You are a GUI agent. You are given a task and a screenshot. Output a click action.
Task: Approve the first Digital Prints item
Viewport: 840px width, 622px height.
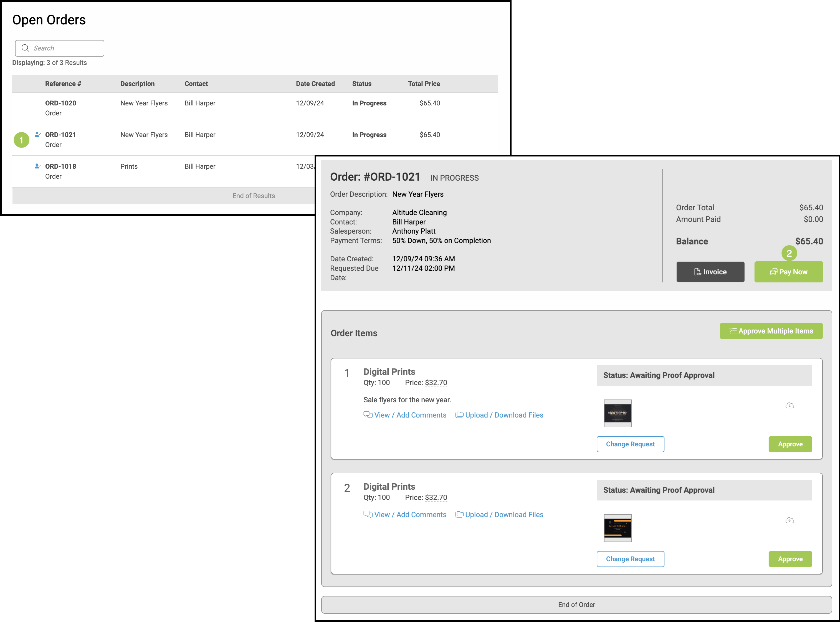pyautogui.click(x=790, y=444)
